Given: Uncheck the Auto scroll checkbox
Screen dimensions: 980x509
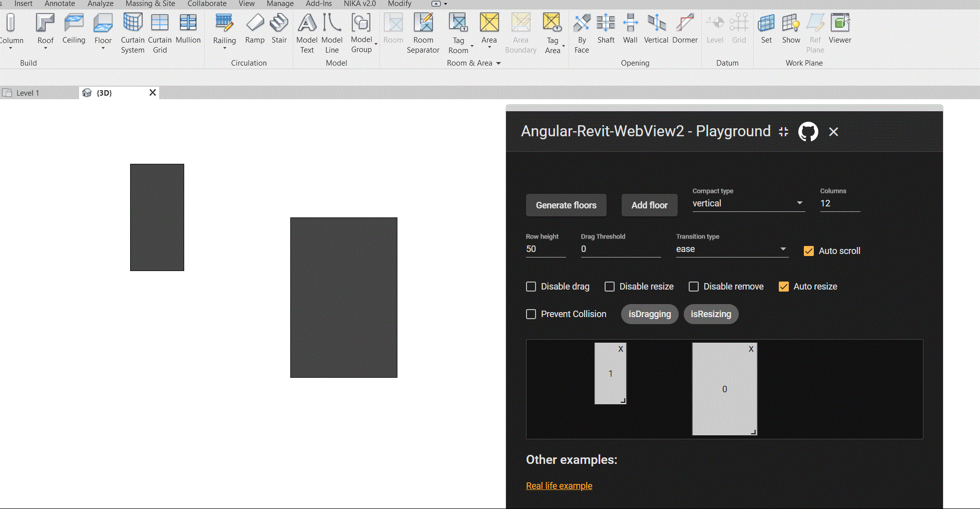Looking at the screenshot, I should coord(808,251).
